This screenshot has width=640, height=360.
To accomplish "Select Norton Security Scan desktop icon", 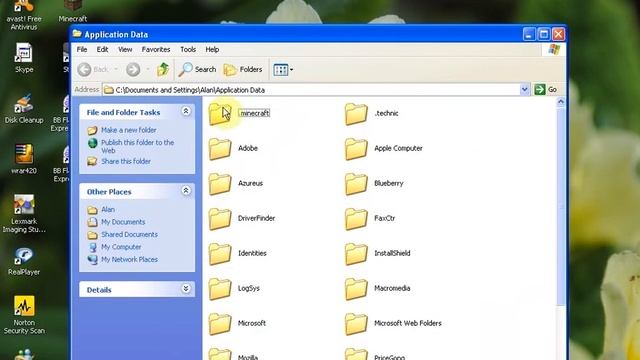I will tap(24, 315).
